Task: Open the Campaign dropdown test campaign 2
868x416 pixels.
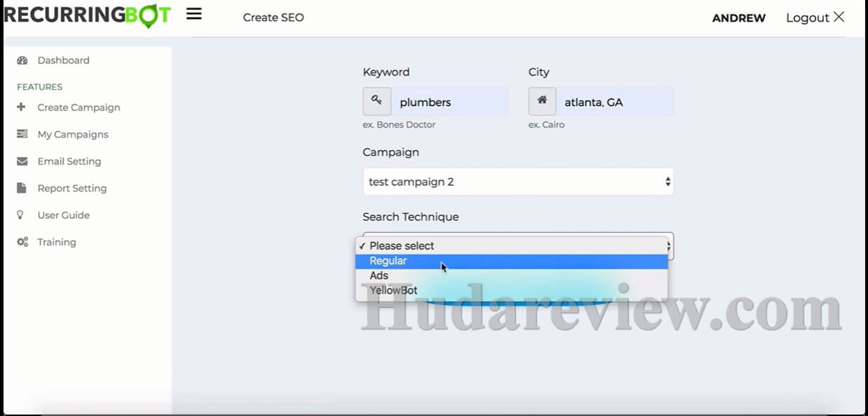Action: pyautogui.click(x=518, y=182)
